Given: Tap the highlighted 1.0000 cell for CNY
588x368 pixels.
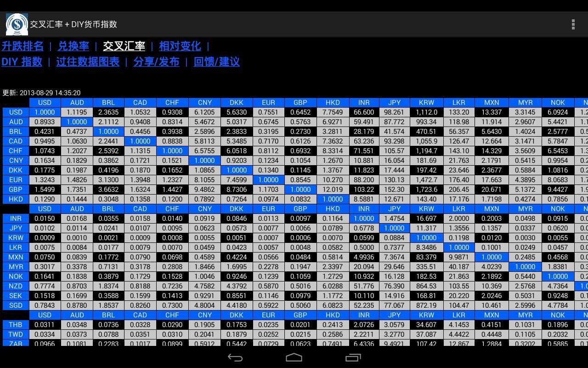Looking at the screenshot, I should (204, 161).
